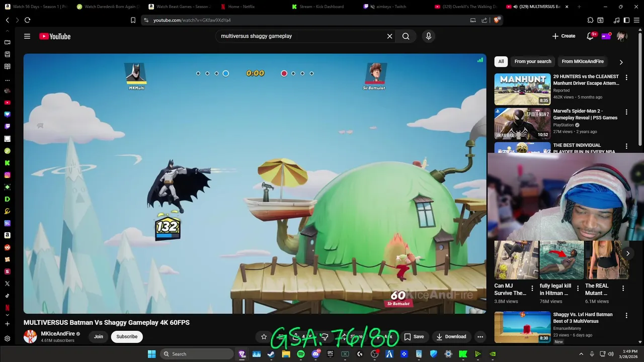Go back to previous page
644x362 pixels.
7,20
